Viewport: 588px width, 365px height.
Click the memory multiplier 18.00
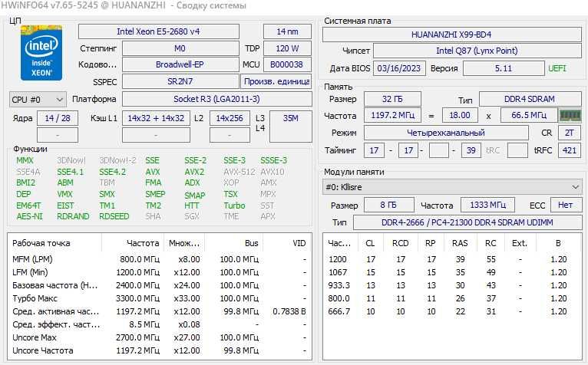[460, 116]
